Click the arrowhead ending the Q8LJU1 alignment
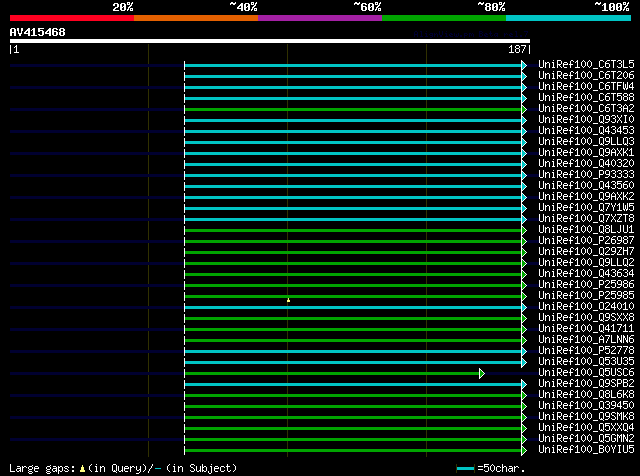640x476 pixels. (524, 230)
